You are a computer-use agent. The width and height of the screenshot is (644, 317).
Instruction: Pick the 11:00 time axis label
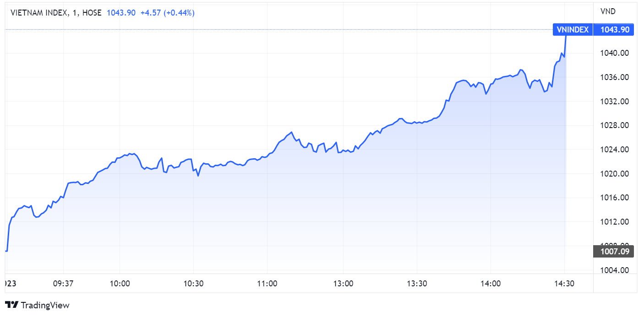coord(267,284)
